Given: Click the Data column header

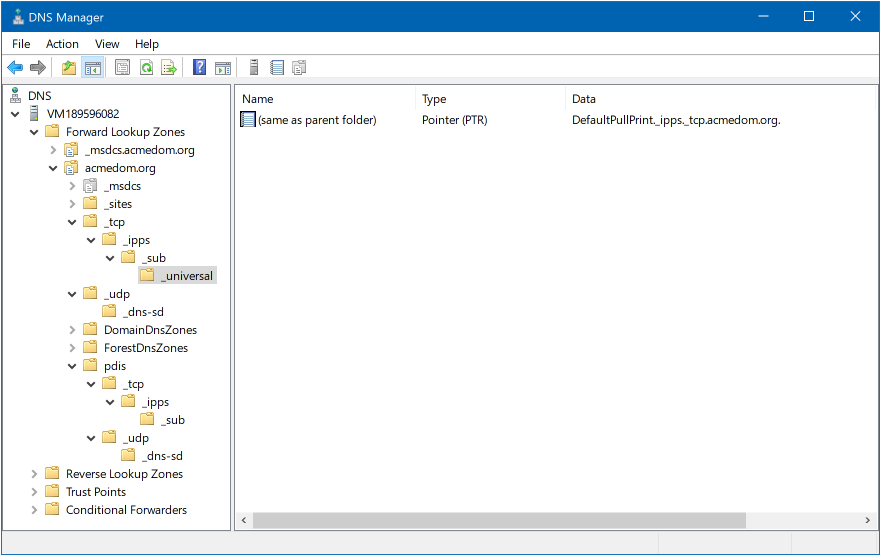Looking at the screenshot, I should (584, 99).
